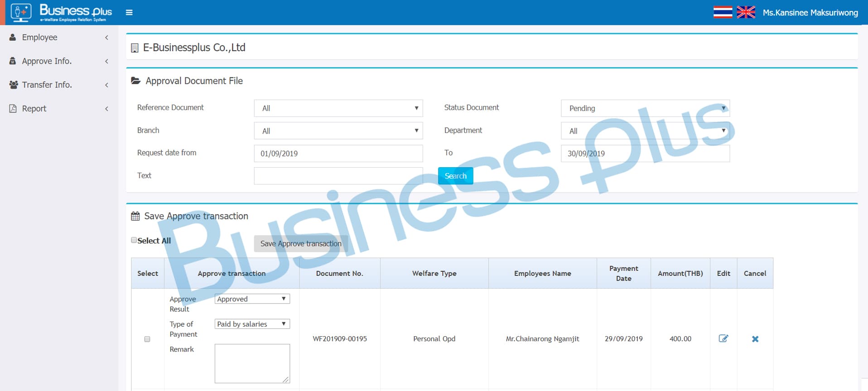Click the To date field
868x391 pixels.
(x=645, y=154)
